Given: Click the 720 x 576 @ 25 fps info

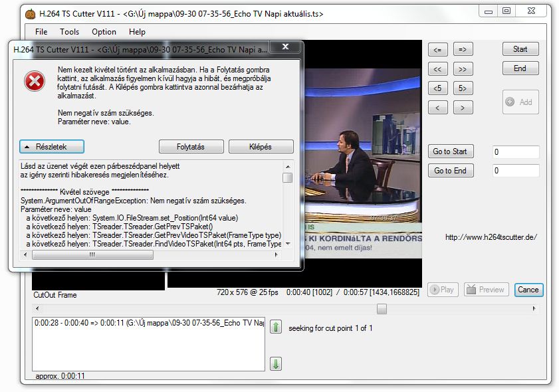Looking at the screenshot, I should (x=247, y=292).
